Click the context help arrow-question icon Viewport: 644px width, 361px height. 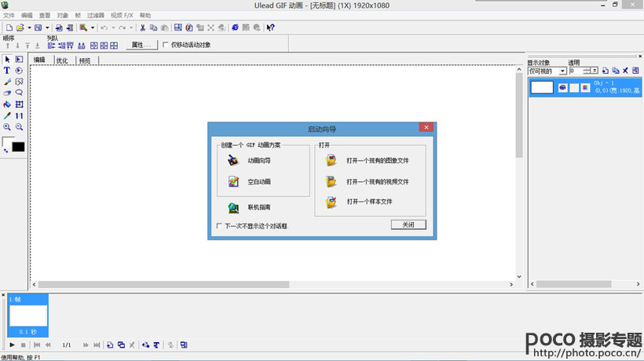(270, 27)
